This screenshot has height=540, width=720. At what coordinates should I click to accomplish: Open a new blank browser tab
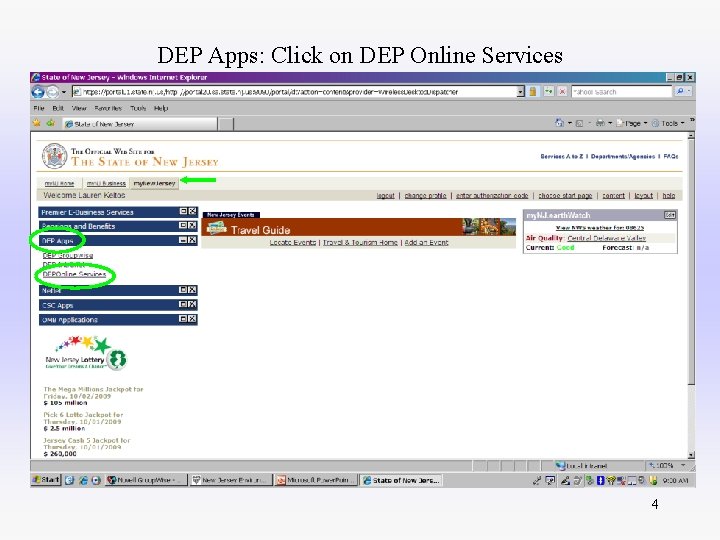[225, 124]
